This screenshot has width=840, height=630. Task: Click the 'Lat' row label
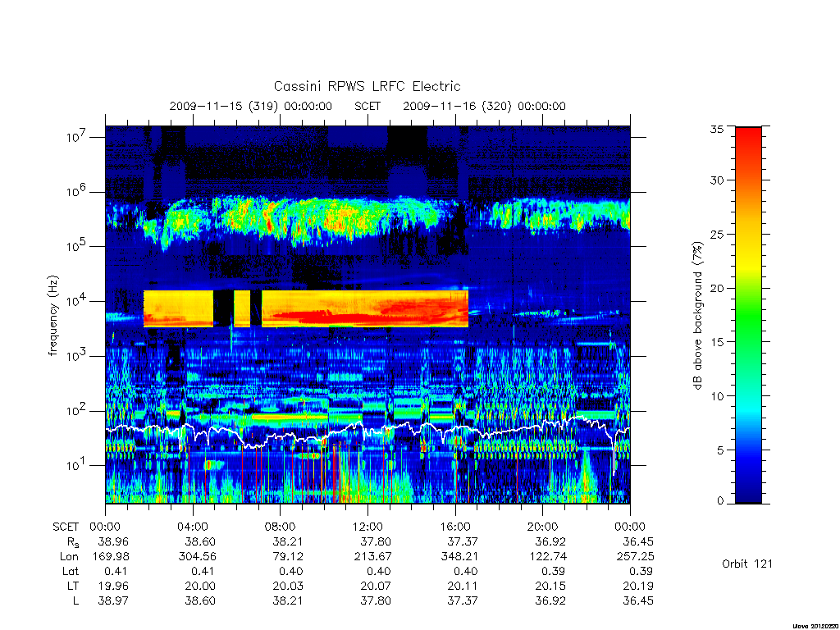tap(71, 572)
